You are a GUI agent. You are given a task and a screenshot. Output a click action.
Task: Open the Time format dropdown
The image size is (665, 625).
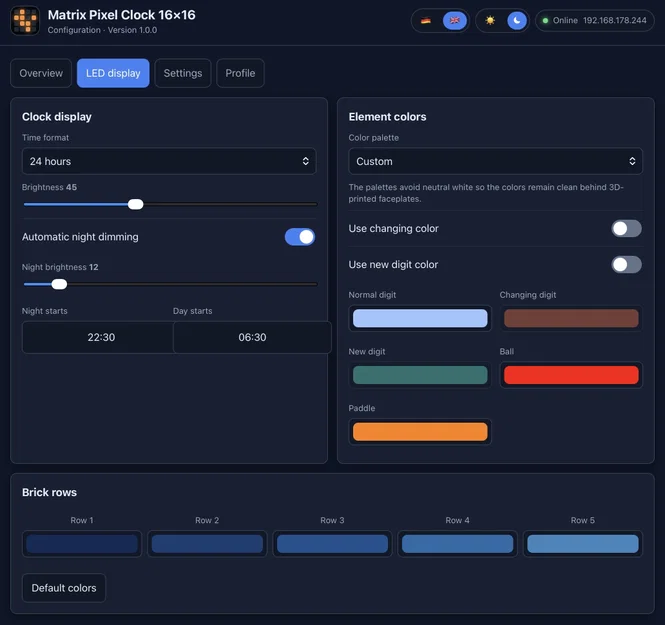point(169,161)
